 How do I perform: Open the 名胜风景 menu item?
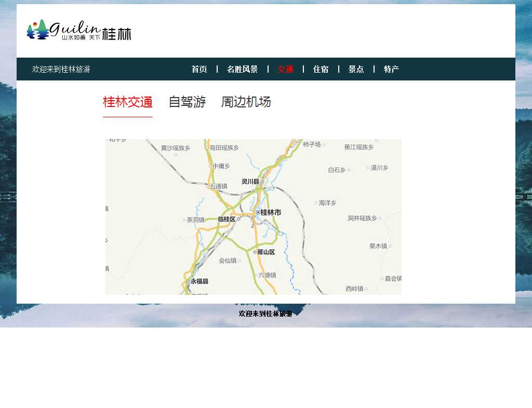[x=242, y=69]
